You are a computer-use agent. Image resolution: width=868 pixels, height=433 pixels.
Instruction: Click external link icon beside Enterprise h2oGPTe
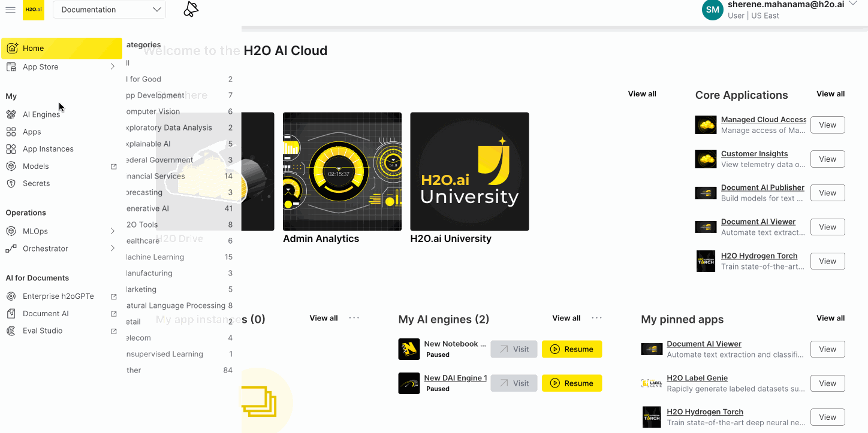click(114, 296)
